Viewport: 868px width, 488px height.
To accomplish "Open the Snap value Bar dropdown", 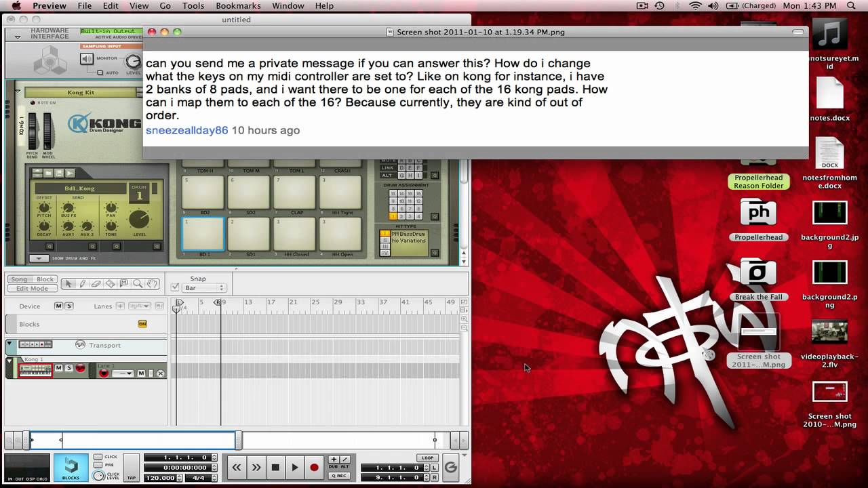I will pyautogui.click(x=204, y=288).
